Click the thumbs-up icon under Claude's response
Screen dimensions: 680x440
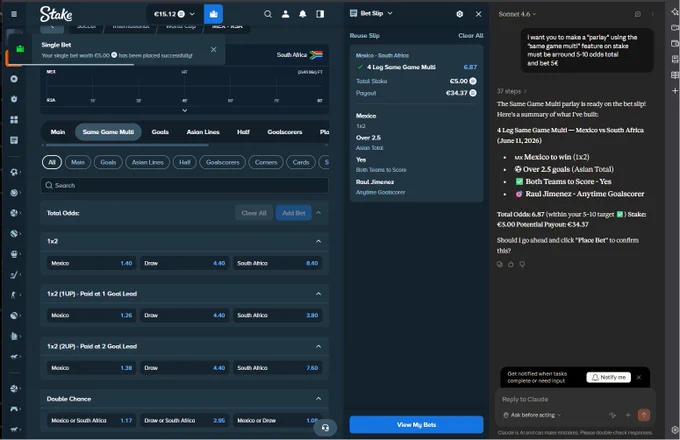pyautogui.click(x=511, y=264)
